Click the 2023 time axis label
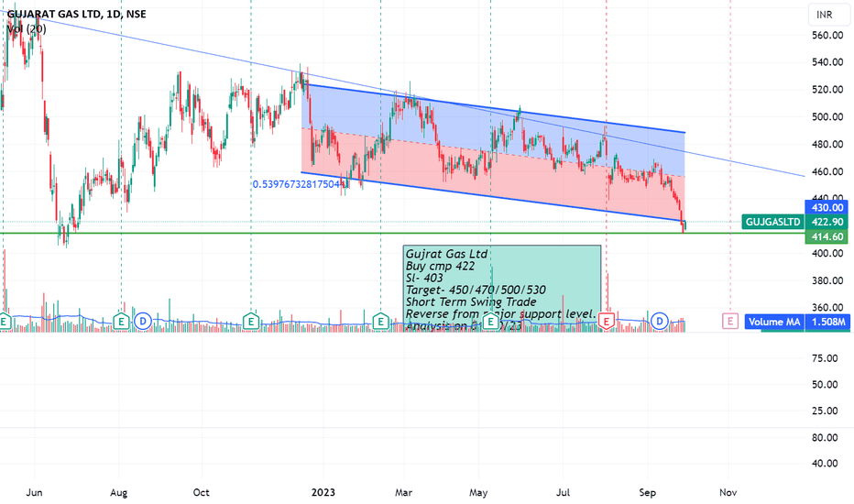 coord(323,493)
